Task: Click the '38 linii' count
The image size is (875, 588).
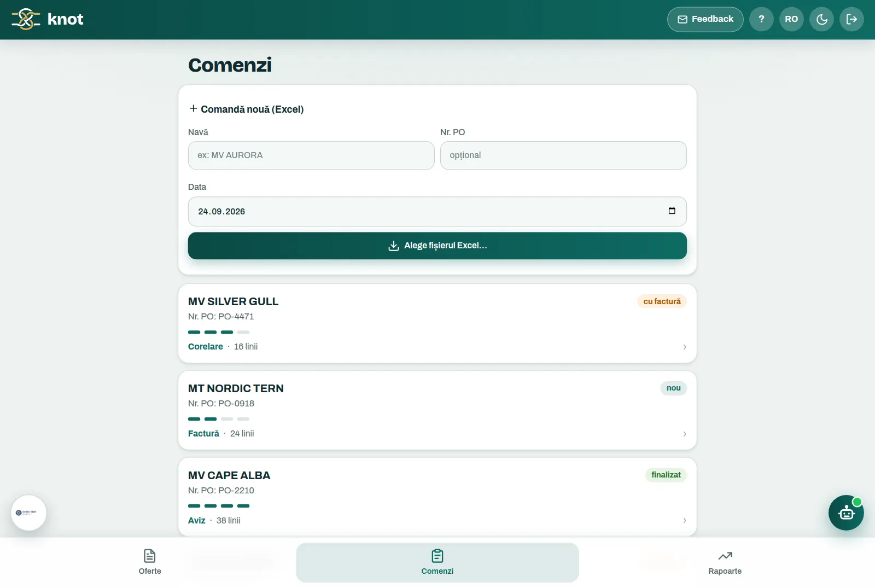Action: [x=228, y=521]
